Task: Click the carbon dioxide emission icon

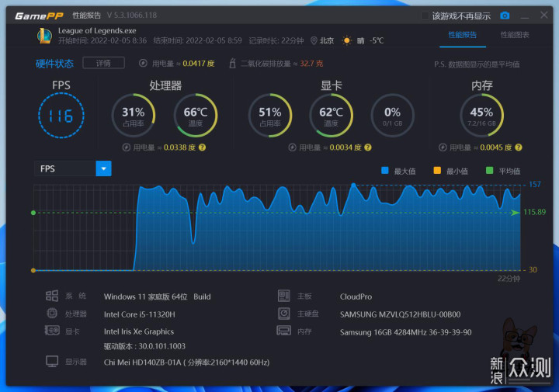Action: [232, 63]
